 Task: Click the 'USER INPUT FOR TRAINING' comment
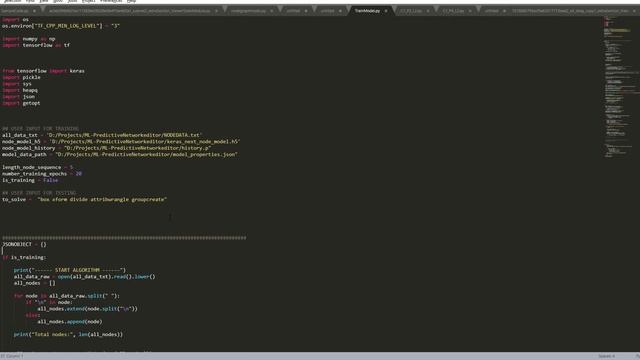tap(40, 129)
